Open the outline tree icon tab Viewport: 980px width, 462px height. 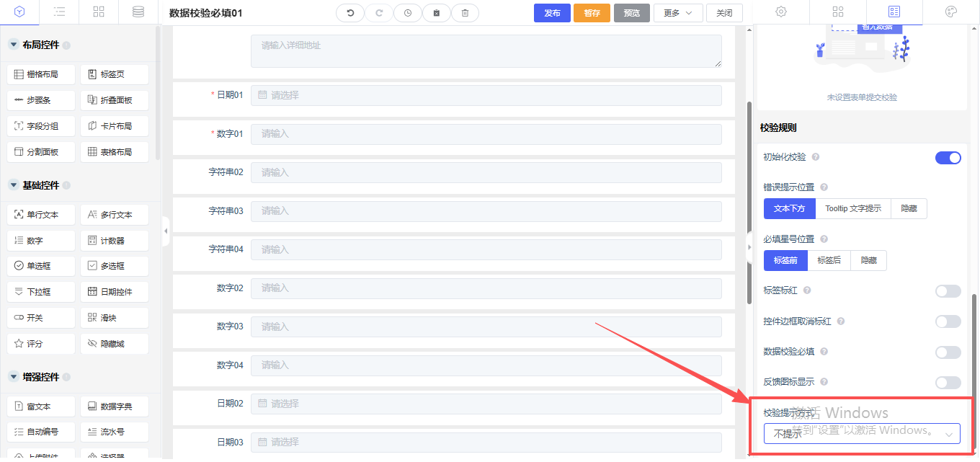60,12
